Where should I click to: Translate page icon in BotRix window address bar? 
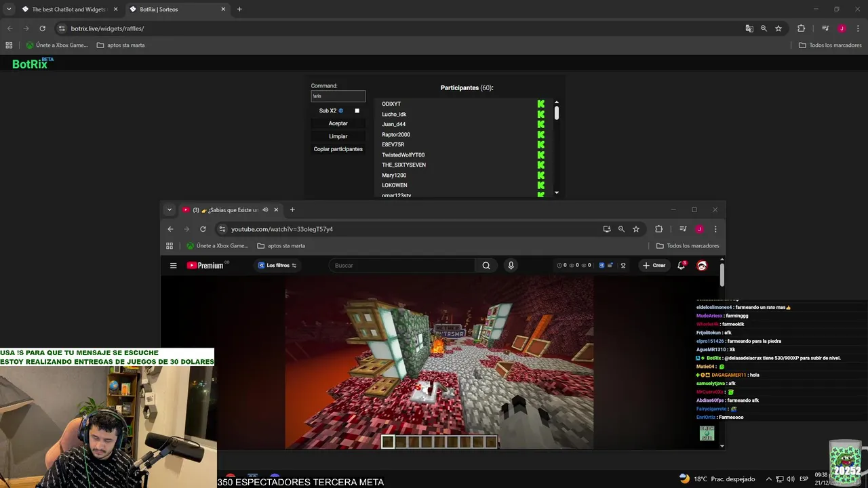[x=749, y=28]
